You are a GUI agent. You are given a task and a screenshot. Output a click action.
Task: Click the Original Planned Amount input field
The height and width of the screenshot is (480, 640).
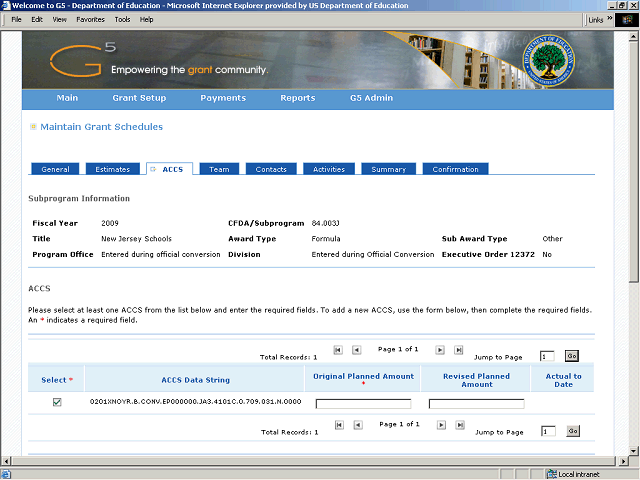(363, 404)
